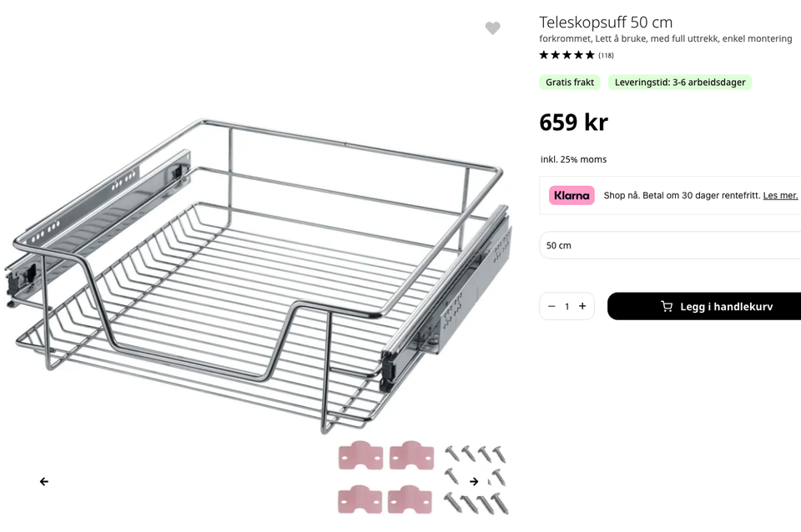Click the quantity number field
The image size is (801, 532).
(x=567, y=306)
